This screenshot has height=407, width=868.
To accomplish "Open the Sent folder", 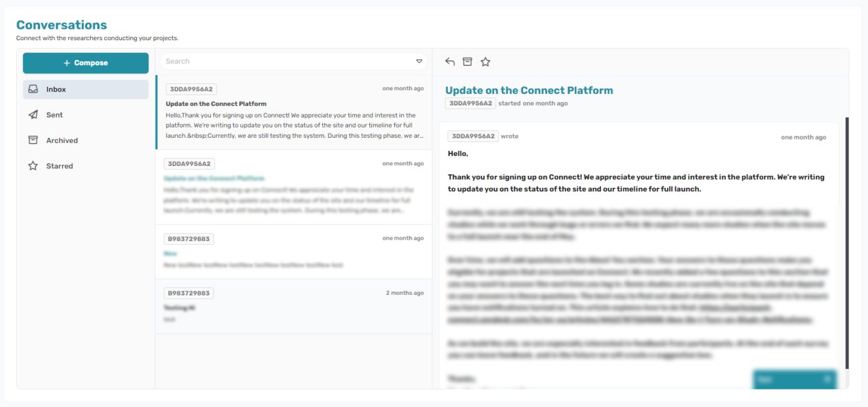I will click(54, 115).
